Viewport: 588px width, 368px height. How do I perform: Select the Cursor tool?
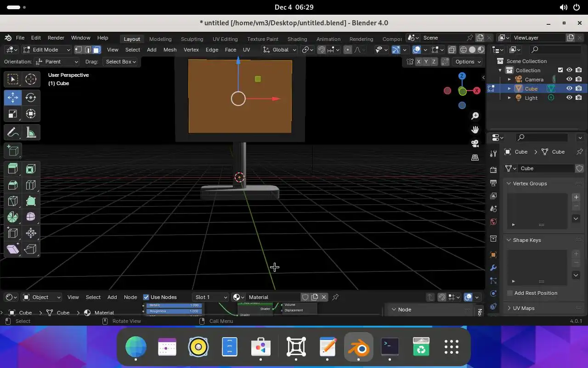tap(31, 79)
